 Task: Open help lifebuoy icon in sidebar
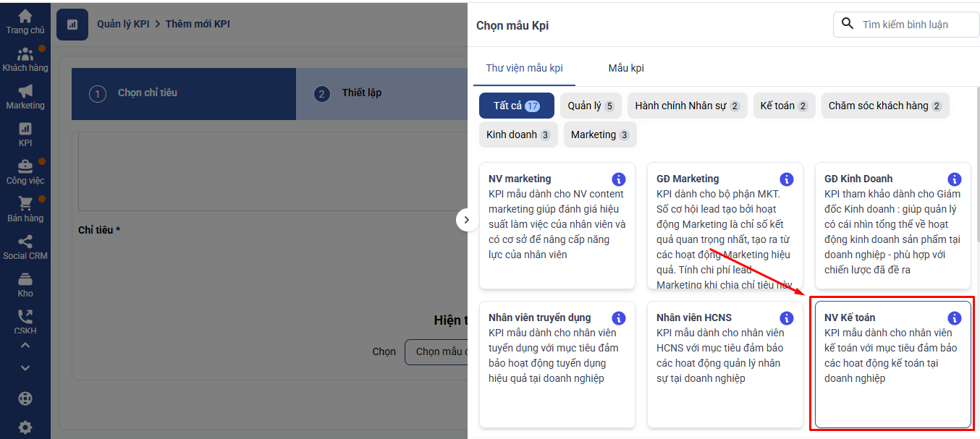coord(25,398)
